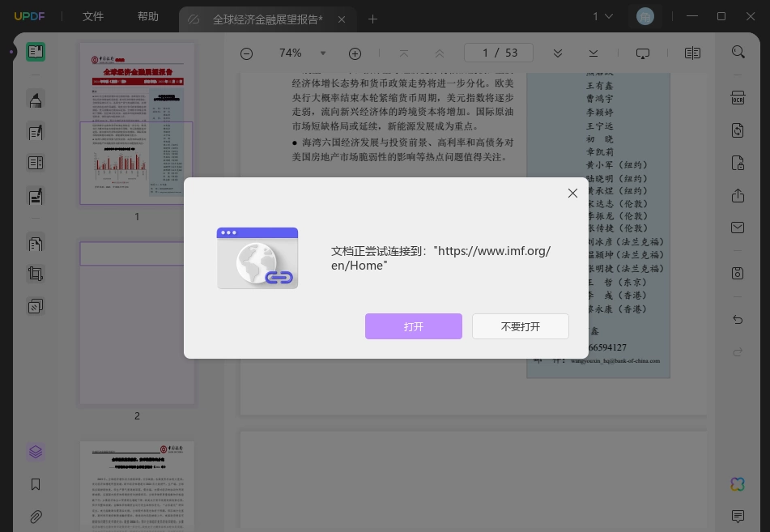Send the file by email
The width and height of the screenshot is (770, 532).
[x=738, y=228]
